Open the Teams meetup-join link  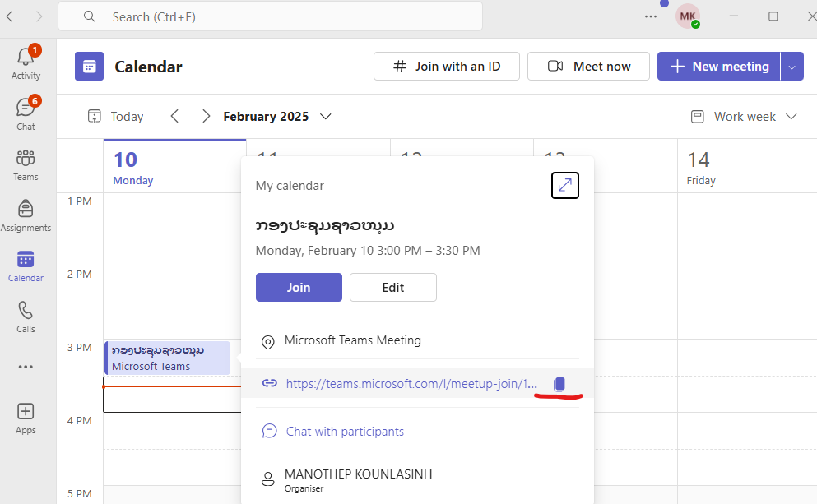point(411,384)
